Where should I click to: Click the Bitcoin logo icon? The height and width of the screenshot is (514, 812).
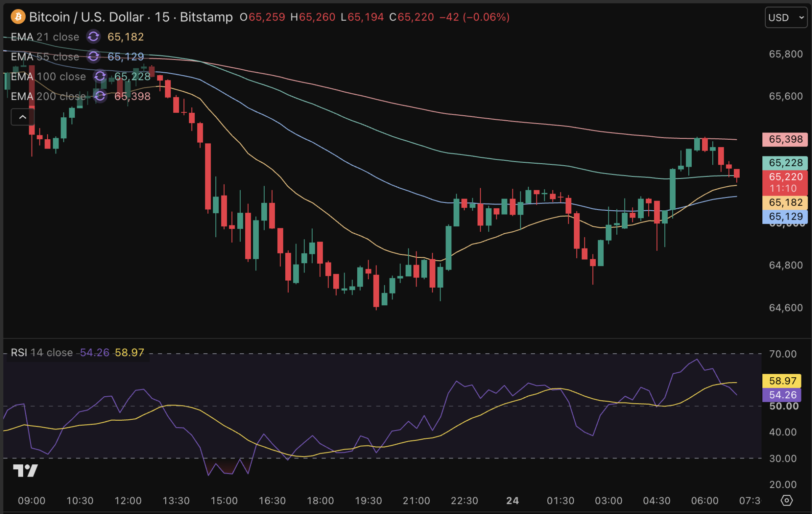[18, 17]
